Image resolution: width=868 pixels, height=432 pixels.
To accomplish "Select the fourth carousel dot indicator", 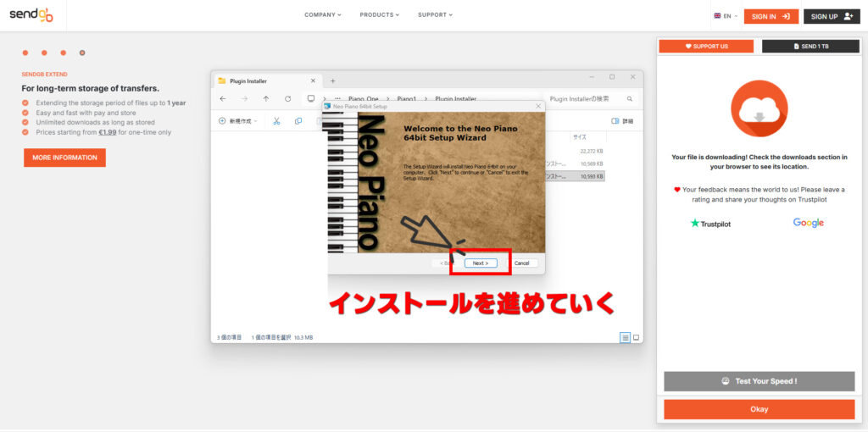I will [x=82, y=53].
